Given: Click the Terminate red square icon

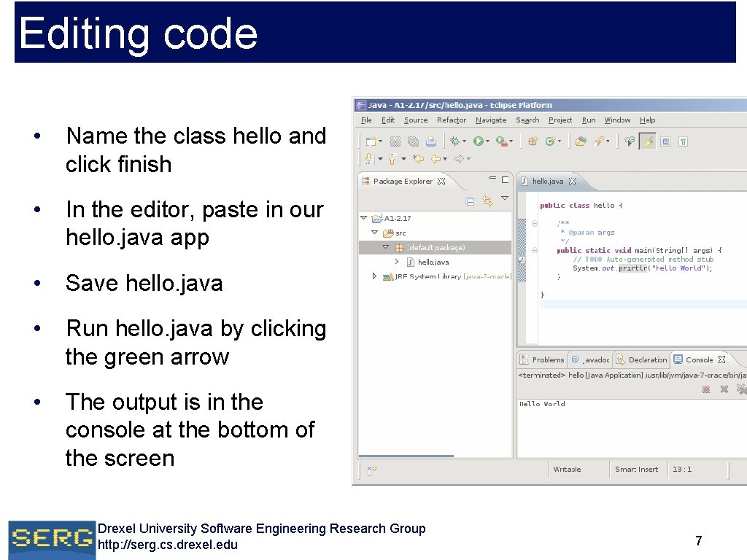Looking at the screenshot, I should 706,389.
